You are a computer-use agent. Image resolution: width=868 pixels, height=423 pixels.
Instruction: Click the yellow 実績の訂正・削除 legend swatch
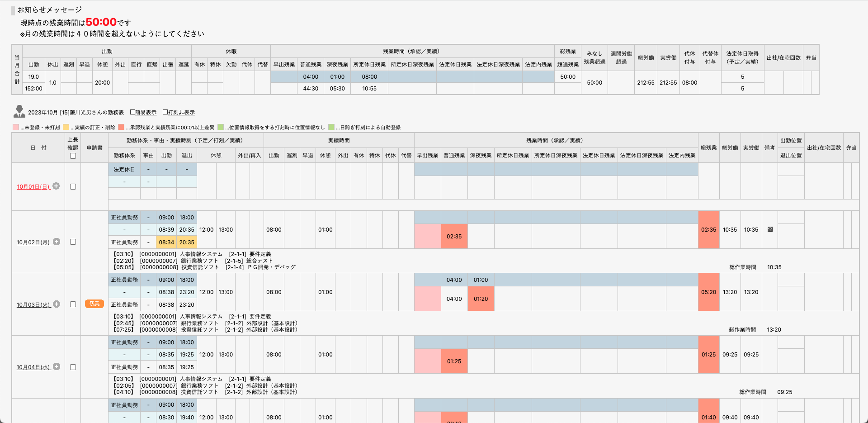click(x=66, y=128)
